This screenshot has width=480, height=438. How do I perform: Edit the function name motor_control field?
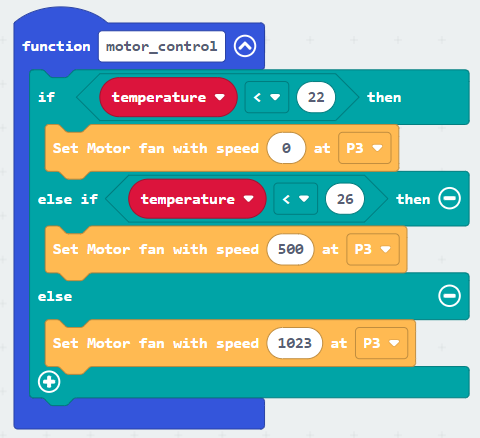162,46
